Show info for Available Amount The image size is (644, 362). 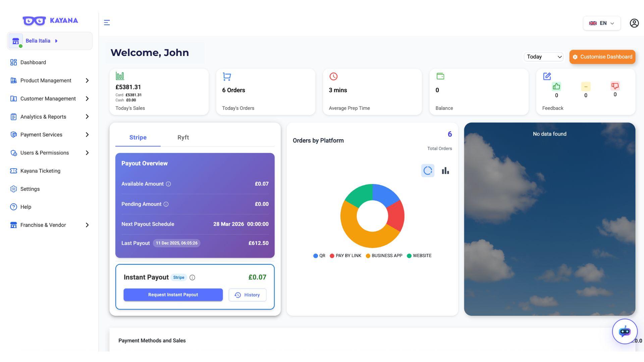coord(168,184)
